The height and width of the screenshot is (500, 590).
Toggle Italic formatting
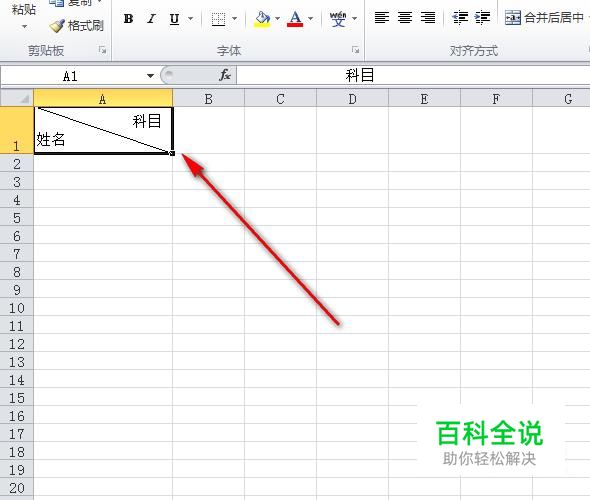click(151, 18)
